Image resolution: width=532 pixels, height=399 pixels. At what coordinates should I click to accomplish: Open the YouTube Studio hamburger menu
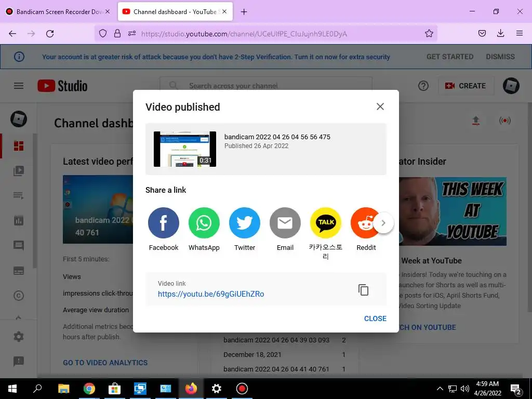[x=19, y=86]
